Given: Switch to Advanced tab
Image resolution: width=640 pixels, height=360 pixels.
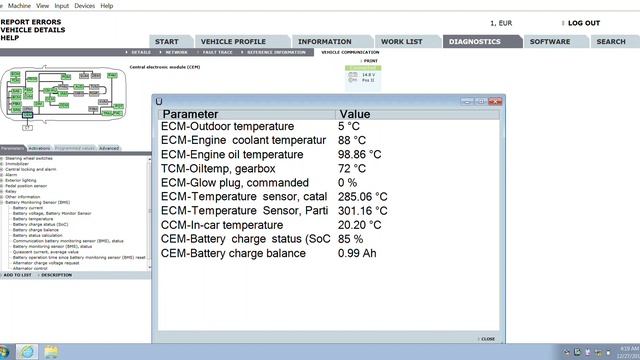Looking at the screenshot, I should [109, 148].
